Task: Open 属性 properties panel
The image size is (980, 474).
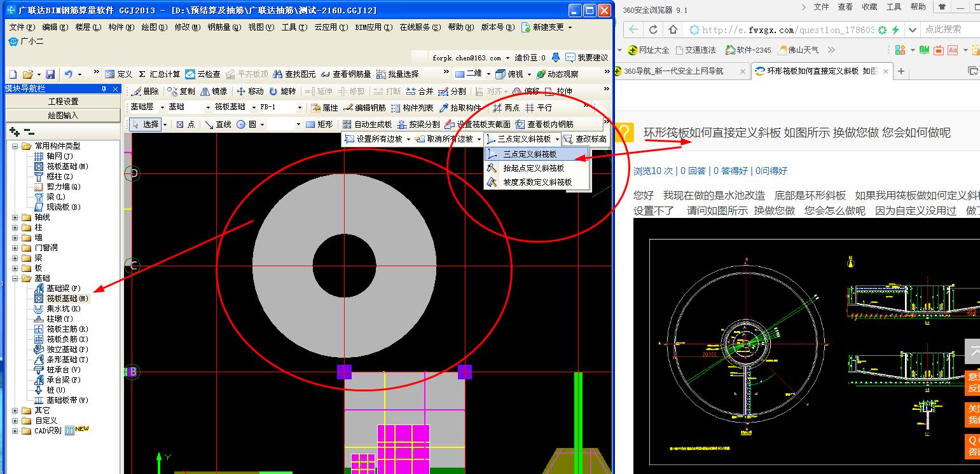Action: click(325, 108)
